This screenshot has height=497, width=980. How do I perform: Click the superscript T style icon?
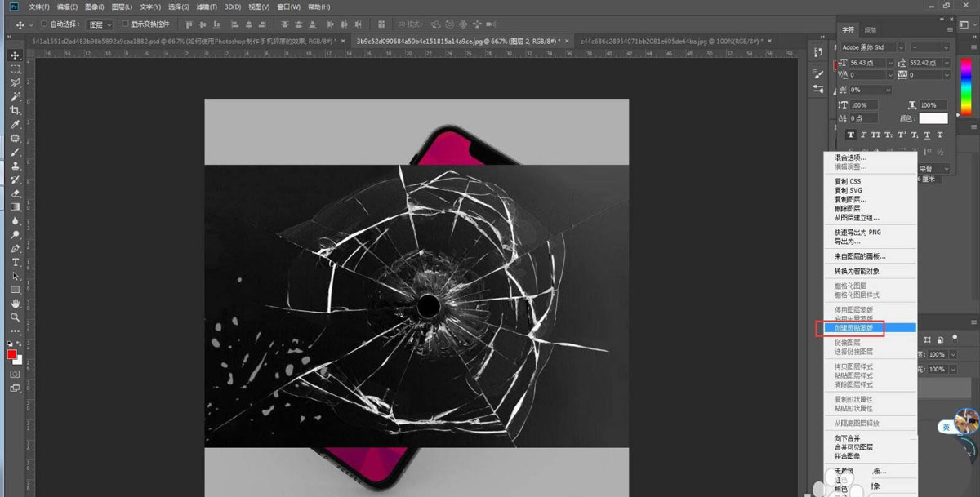(902, 135)
